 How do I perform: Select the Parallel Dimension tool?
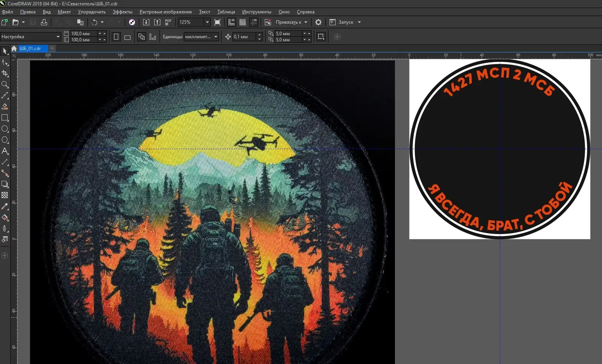click(x=5, y=162)
